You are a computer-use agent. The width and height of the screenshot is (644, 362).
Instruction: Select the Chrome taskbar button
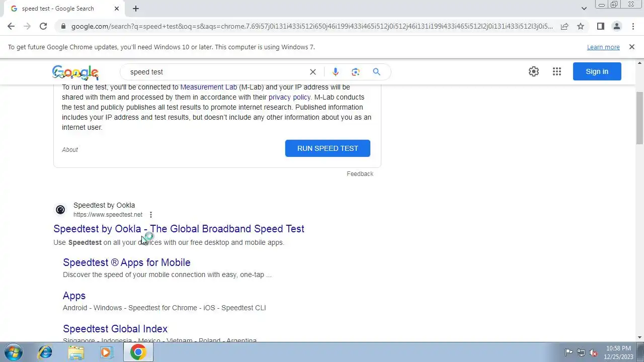[138, 352]
